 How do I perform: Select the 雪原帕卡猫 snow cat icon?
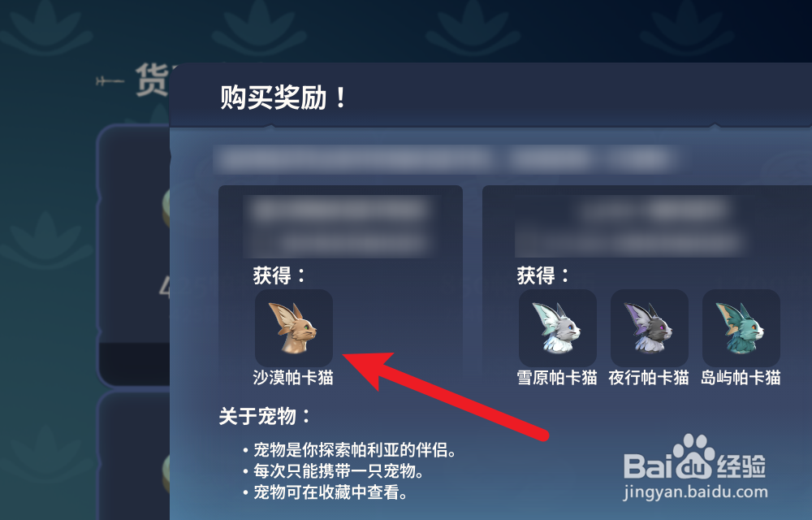point(557,328)
